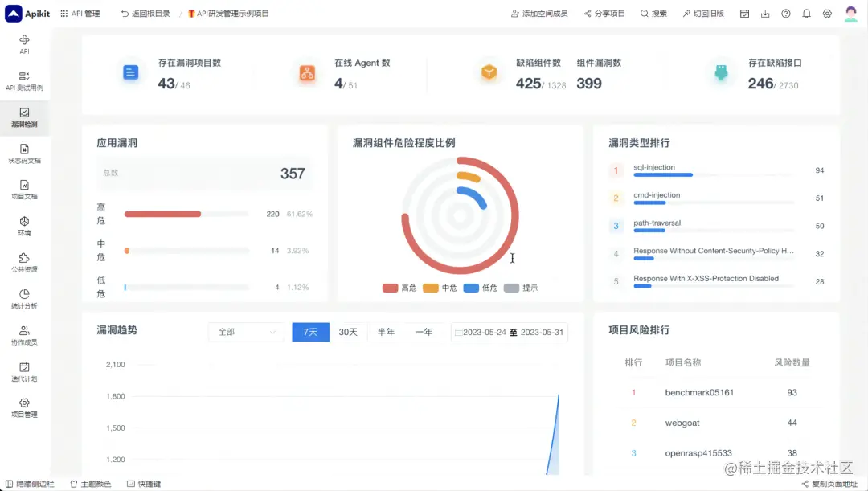Click 添加空间成员 button
Viewport: 868px width, 491px height.
click(539, 14)
